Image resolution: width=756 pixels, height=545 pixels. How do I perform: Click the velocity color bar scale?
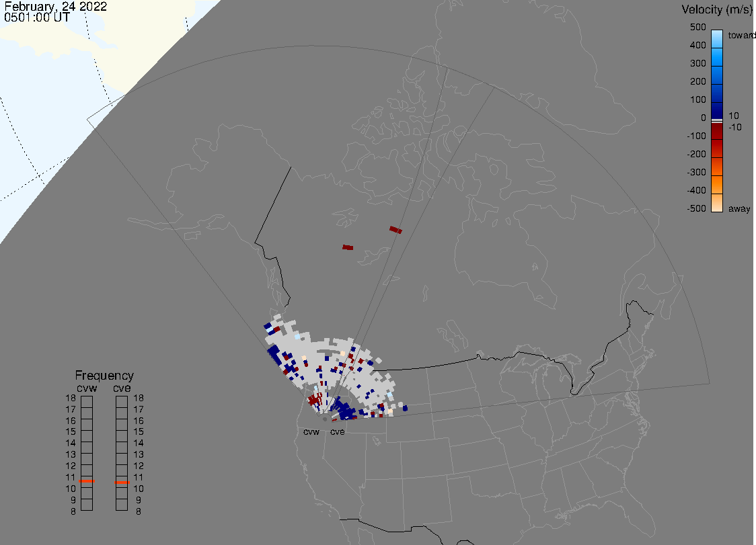(717, 121)
